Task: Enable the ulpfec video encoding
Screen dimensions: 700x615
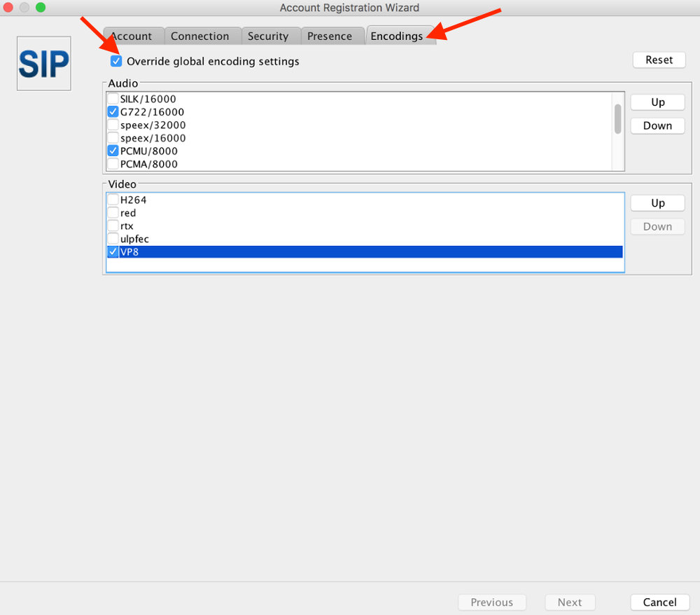Action: 113,238
